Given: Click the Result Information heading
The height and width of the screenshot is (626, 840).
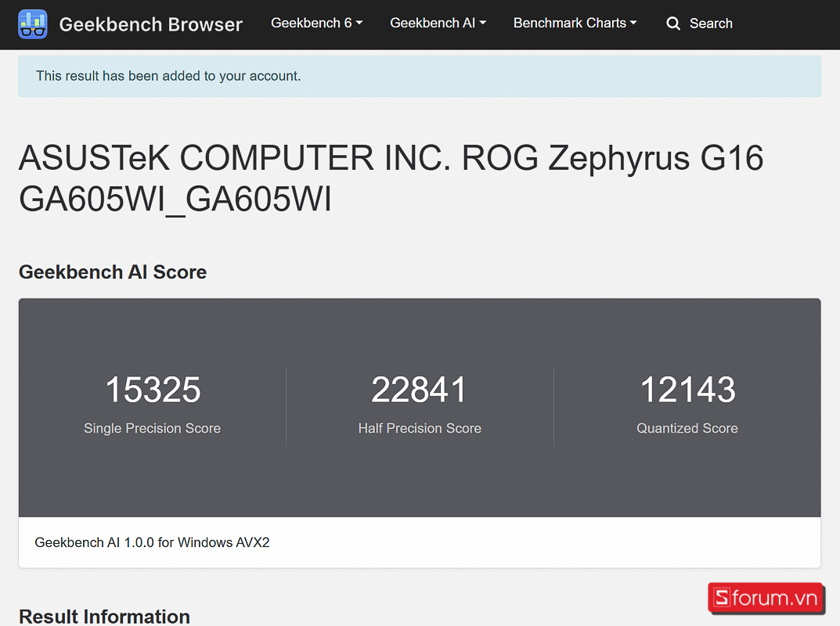Looking at the screenshot, I should tap(104, 617).
